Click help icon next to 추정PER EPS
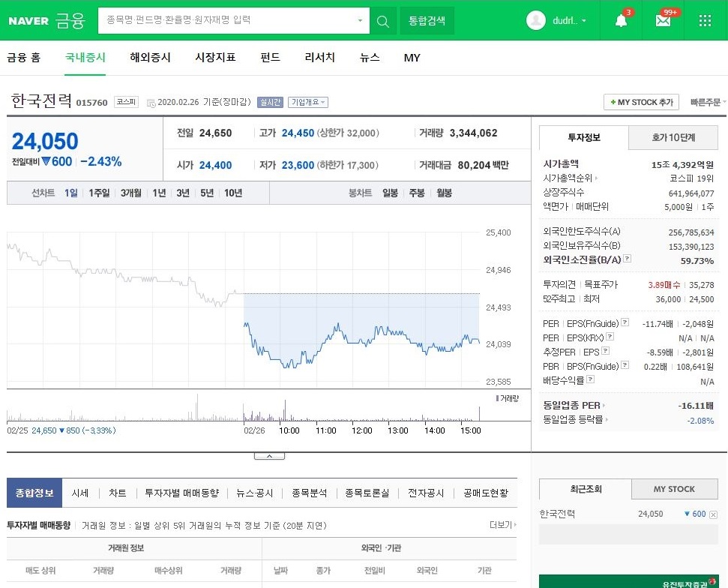Image resolution: width=728 pixels, height=588 pixels. [x=606, y=351]
